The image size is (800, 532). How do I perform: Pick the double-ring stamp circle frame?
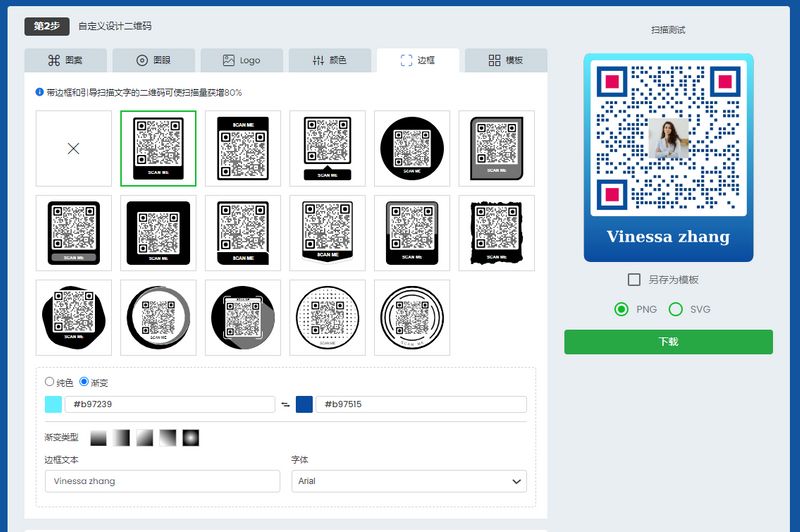click(412, 317)
